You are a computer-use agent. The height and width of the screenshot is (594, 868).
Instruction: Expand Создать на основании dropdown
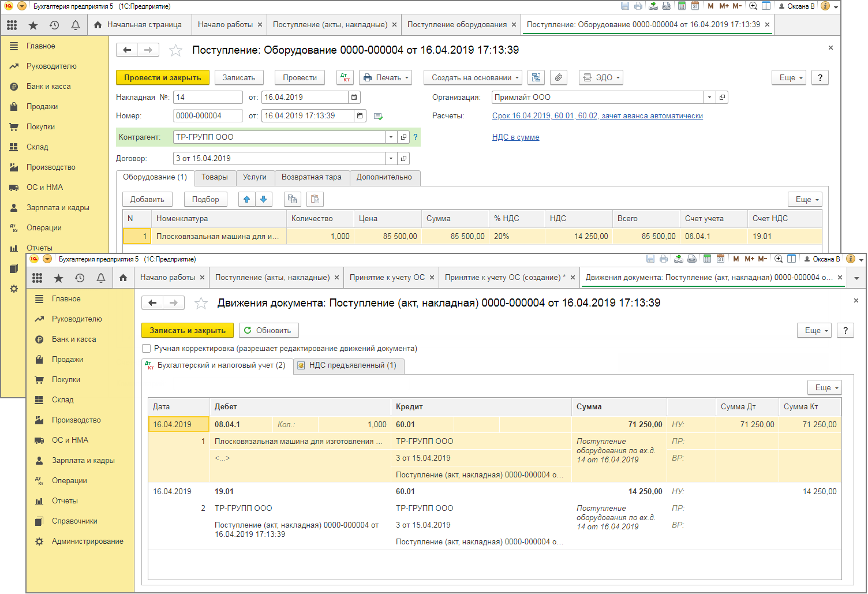coord(473,78)
